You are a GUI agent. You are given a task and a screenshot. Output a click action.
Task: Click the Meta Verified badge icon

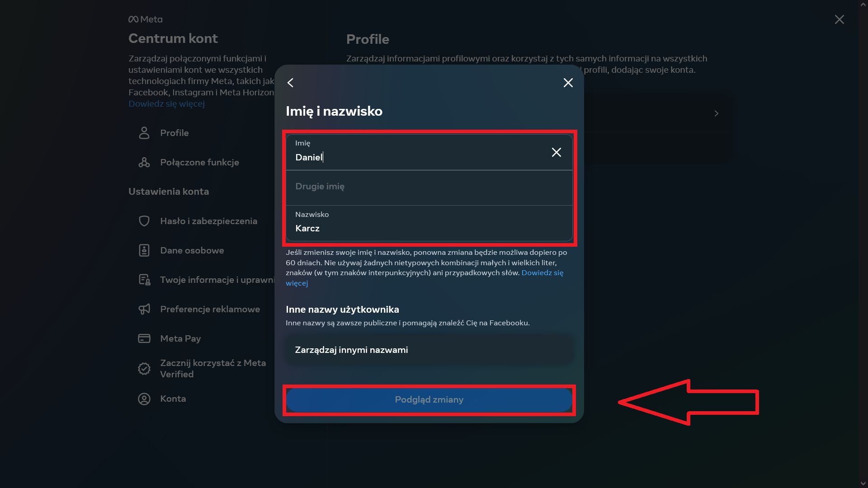coord(144,369)
